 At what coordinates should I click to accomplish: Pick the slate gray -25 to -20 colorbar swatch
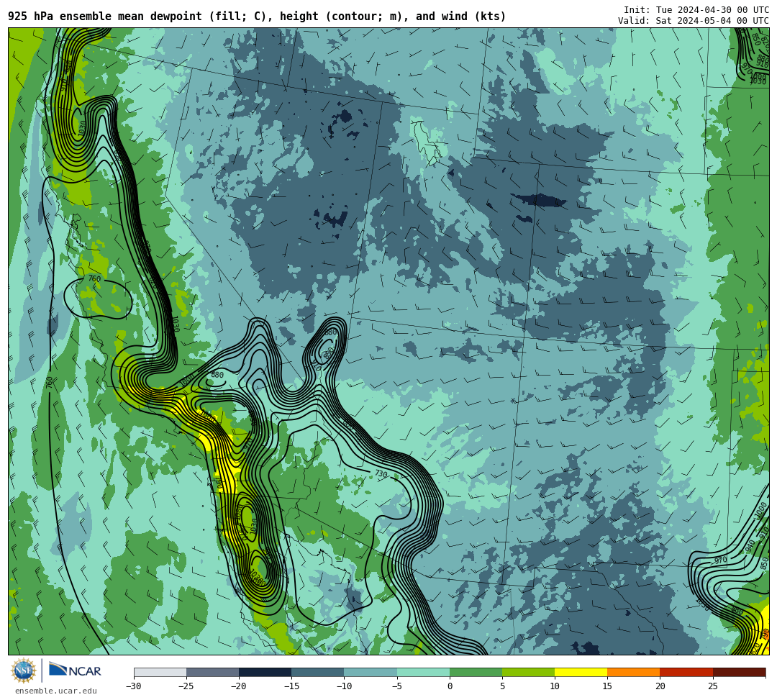(212, 672)
